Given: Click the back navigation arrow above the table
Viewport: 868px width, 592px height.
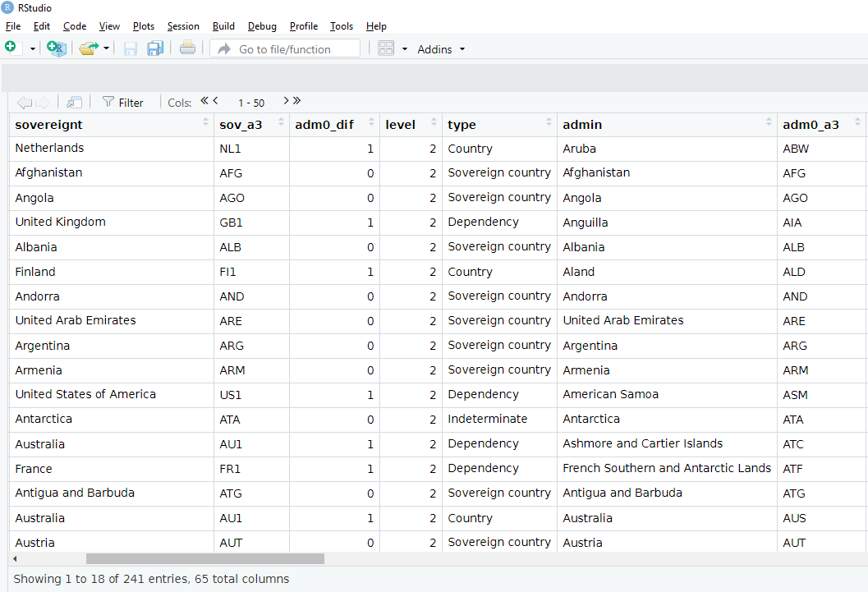Looking at the screenshot, I should 25,102.
